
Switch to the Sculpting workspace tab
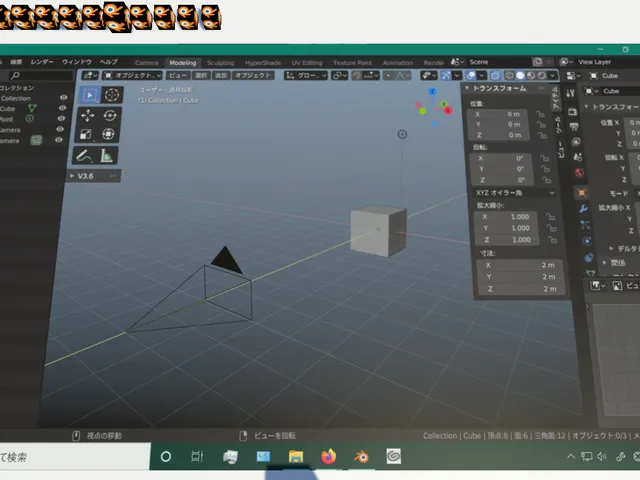pos(220,63)
